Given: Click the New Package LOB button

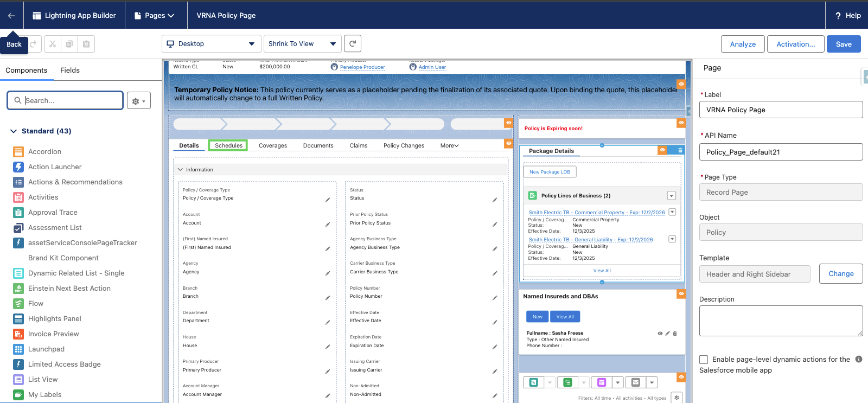Looking at the screenshot, I should 550,172.
